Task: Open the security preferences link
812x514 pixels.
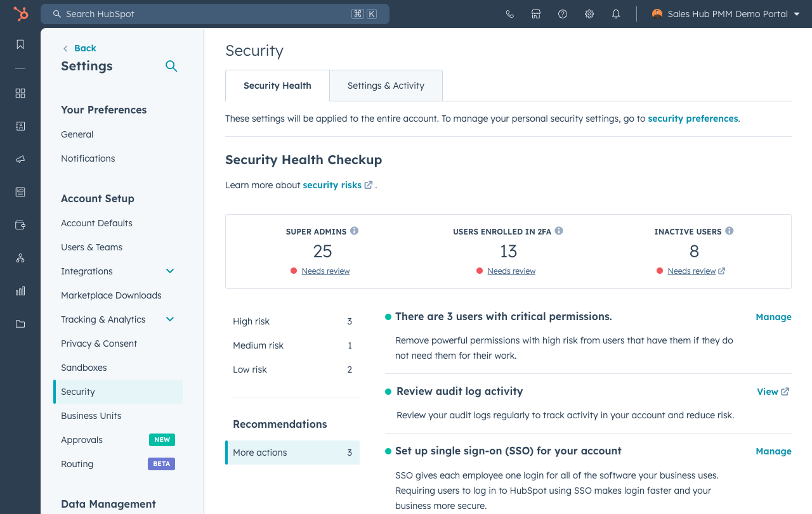Action: [693, 119]
